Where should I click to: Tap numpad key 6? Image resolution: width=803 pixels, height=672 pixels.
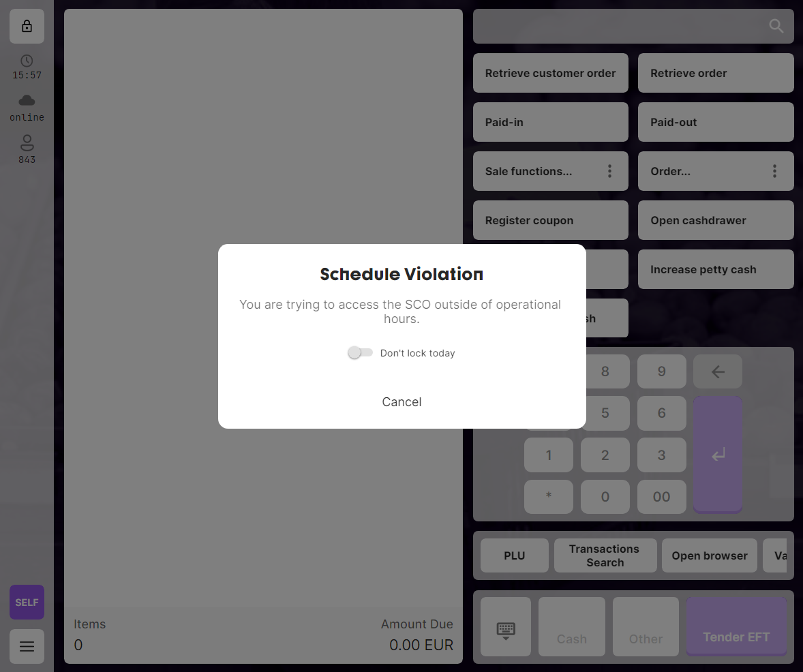662,413
